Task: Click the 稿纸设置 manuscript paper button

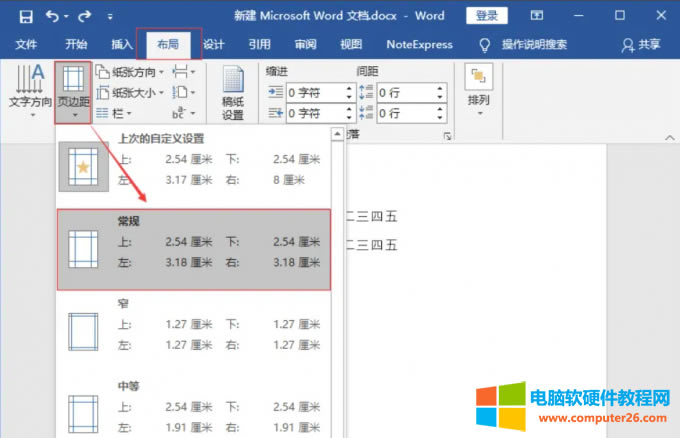Action: [233, 93]
